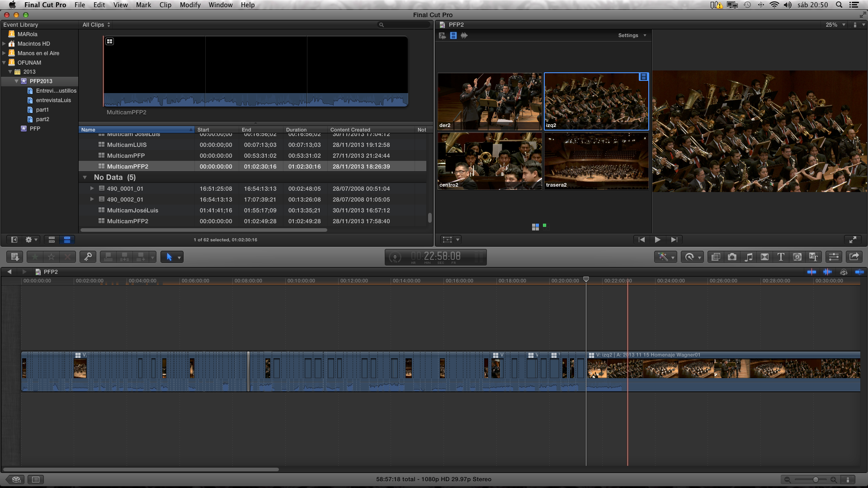Open the Photos browser camera icon
Viewport: 868px width, 488px height.
point(732,257)
